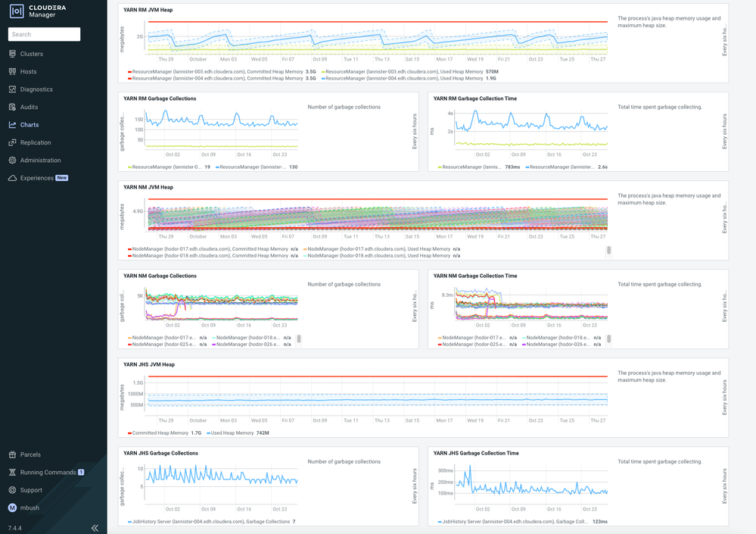Open the Clusters menu
Viewport: 756px width, 534px height.
[31, 54]
